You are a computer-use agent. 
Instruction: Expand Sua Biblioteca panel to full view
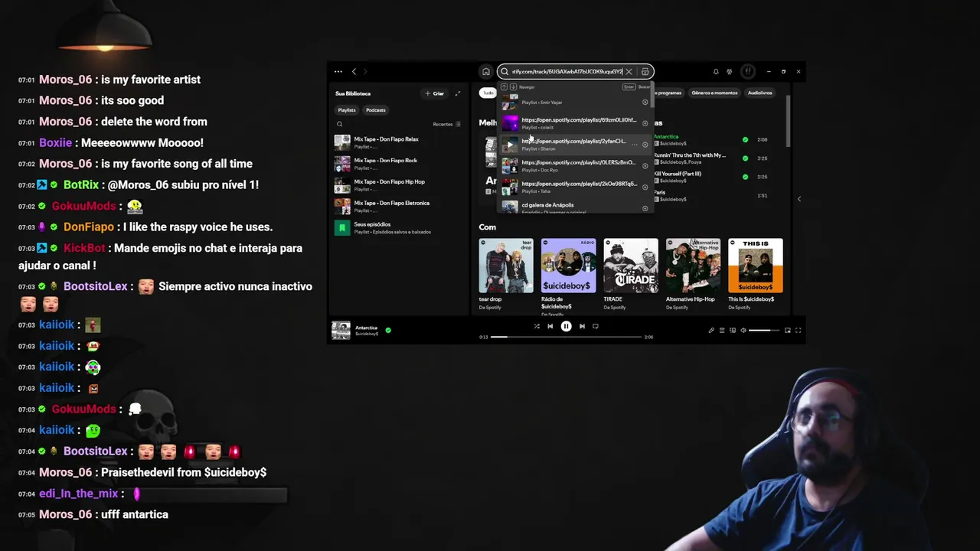click(458, 93)
